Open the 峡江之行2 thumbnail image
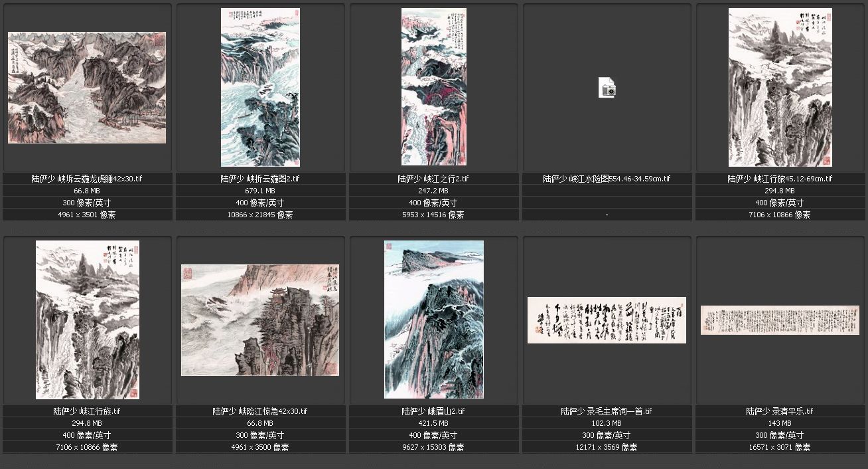 (x=433, y=87)
